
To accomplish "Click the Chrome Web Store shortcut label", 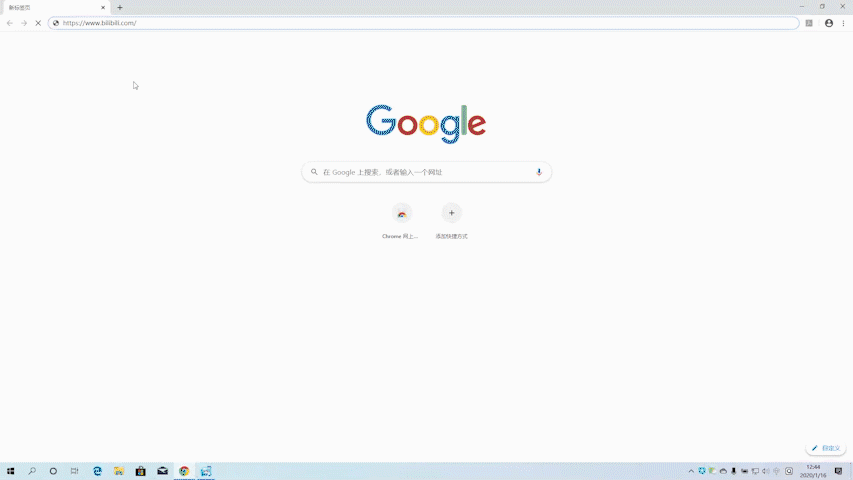I will tap(400, 236).
